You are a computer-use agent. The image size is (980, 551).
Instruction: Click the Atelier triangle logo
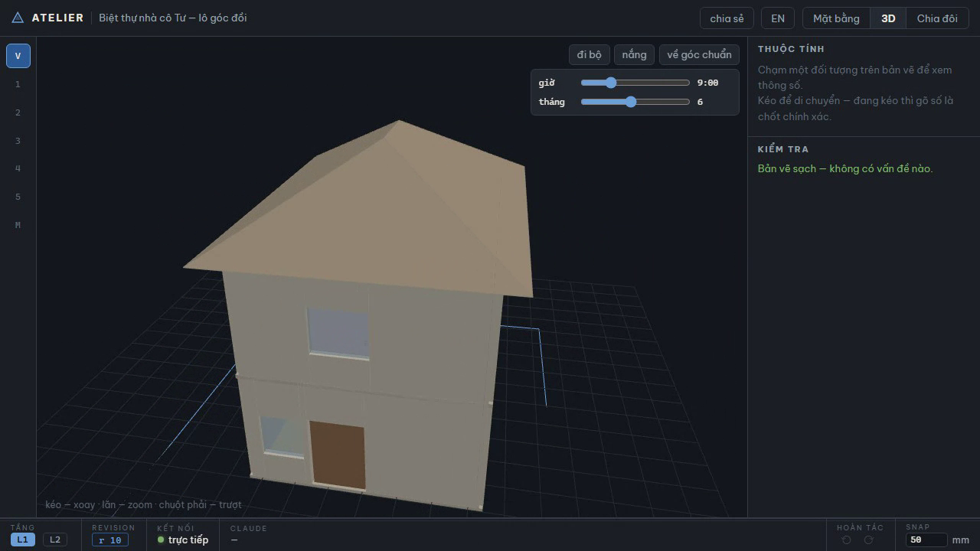tap(18, 18)
